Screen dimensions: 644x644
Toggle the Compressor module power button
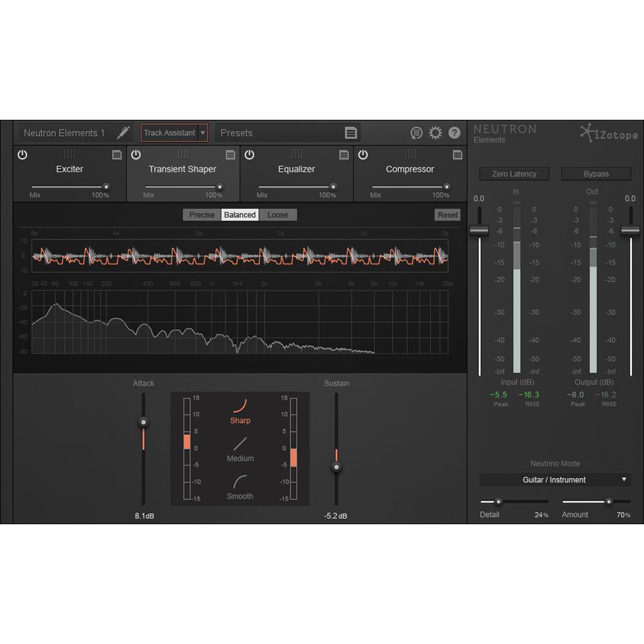(362, 155)
